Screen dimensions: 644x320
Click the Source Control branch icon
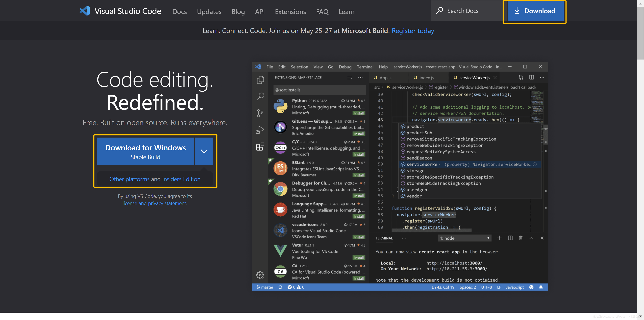pos(260,113)
